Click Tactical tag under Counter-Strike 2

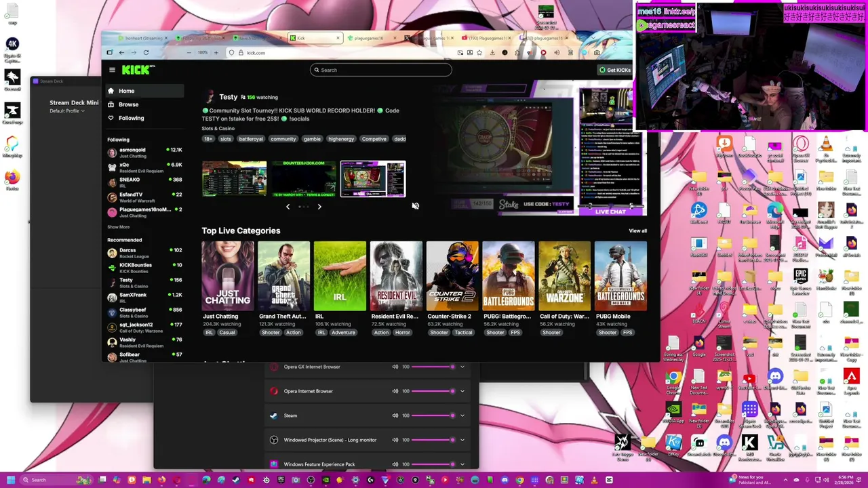[463, 333]
